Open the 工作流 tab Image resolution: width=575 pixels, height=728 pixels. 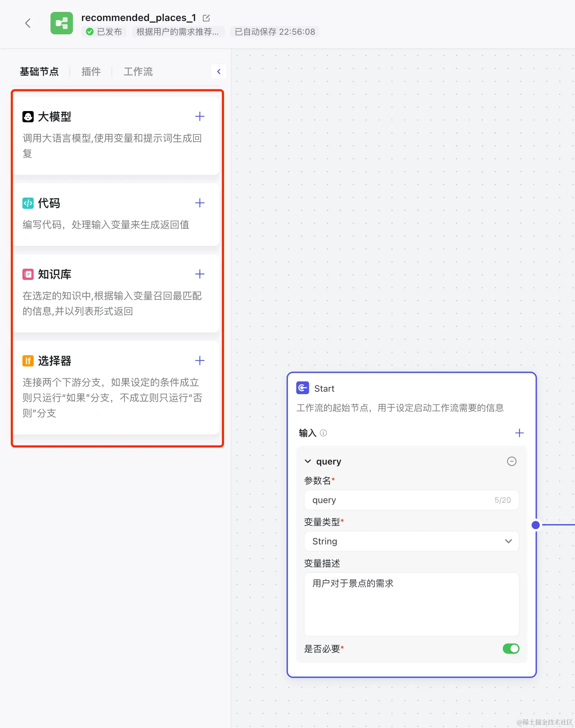(x=138, y=71)
